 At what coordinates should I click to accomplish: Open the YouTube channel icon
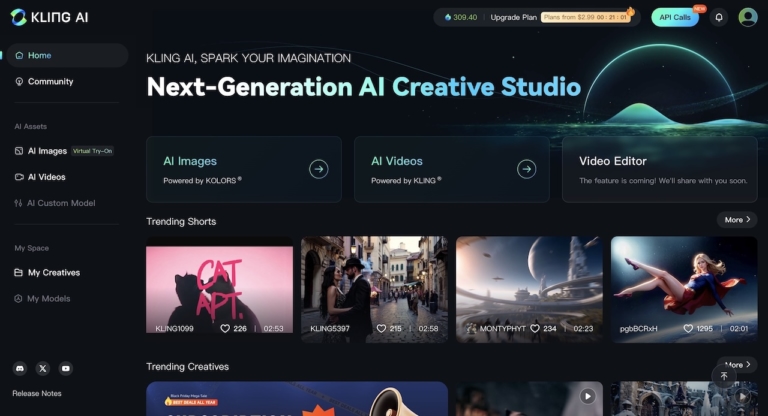pos(65,368)
